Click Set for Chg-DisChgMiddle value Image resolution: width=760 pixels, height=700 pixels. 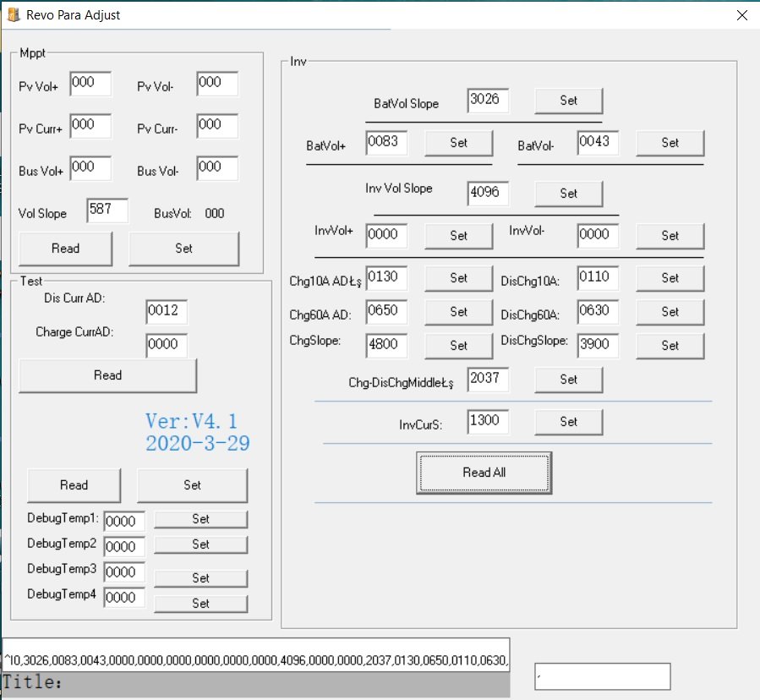[x=568, y=380]
